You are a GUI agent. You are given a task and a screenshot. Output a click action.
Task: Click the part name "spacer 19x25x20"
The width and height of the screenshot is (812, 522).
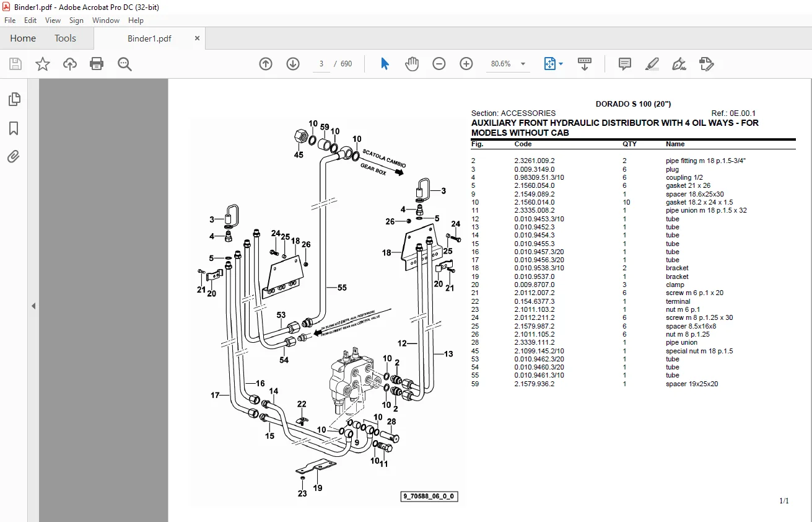[x=692, y=384]
